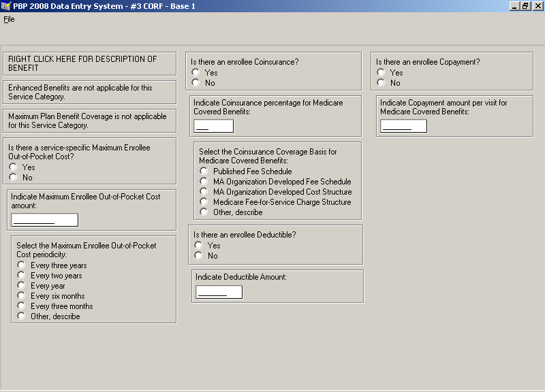The width and height of the screenshot is (545, 392).
Task: Click the PBP app icon in title bar
Action: click(6, 6)
